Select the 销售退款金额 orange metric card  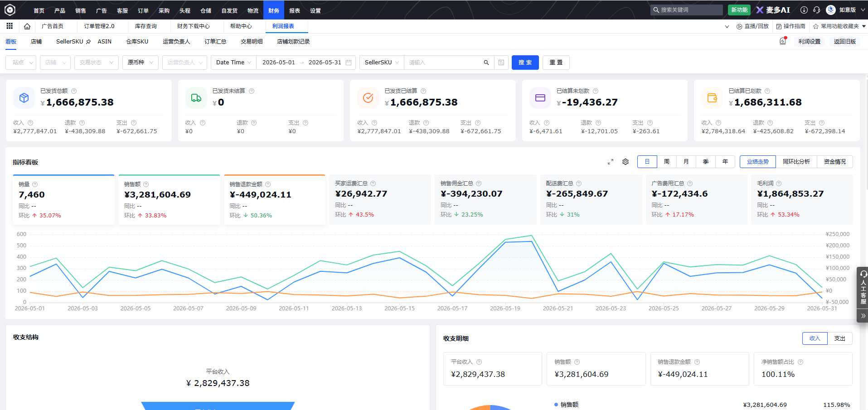tap(275, 200)
